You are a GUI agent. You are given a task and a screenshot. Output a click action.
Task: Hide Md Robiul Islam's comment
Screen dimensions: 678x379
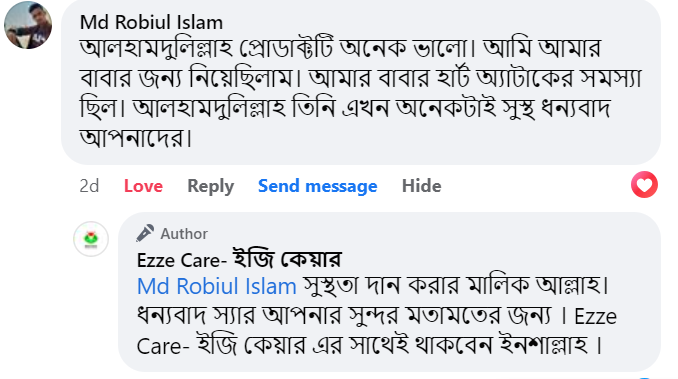click(422, 186)
